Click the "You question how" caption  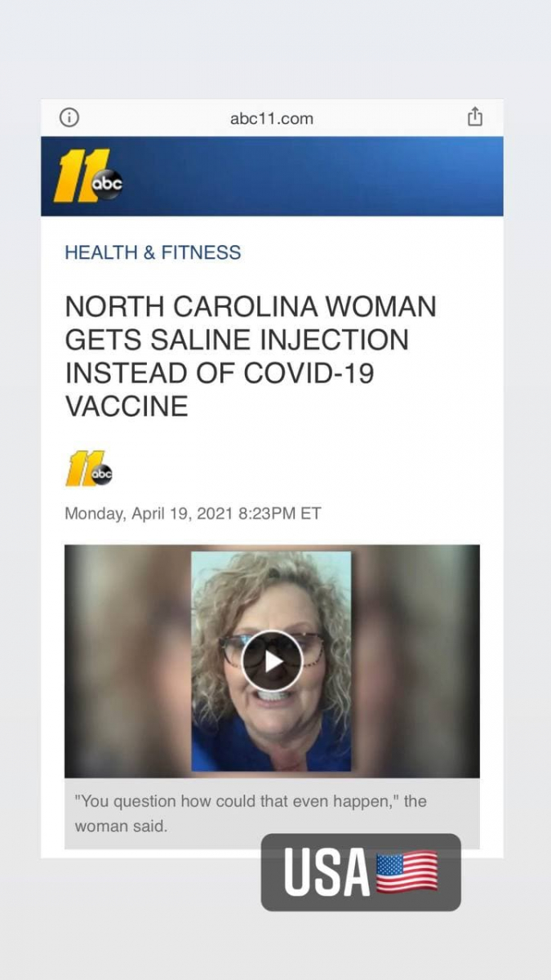[251, 813]
